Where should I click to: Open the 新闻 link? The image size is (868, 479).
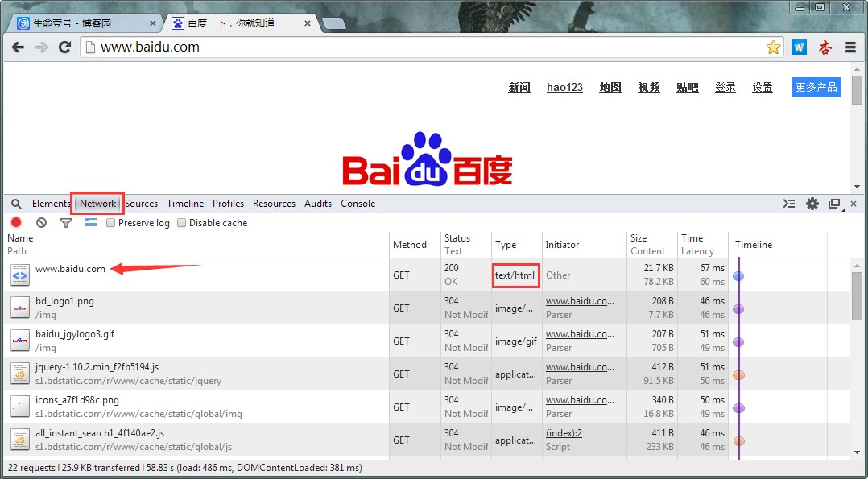519,87
